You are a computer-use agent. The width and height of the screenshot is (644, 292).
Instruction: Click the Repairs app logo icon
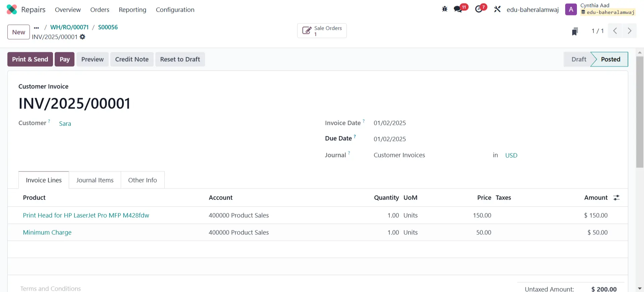coord(12,9)
